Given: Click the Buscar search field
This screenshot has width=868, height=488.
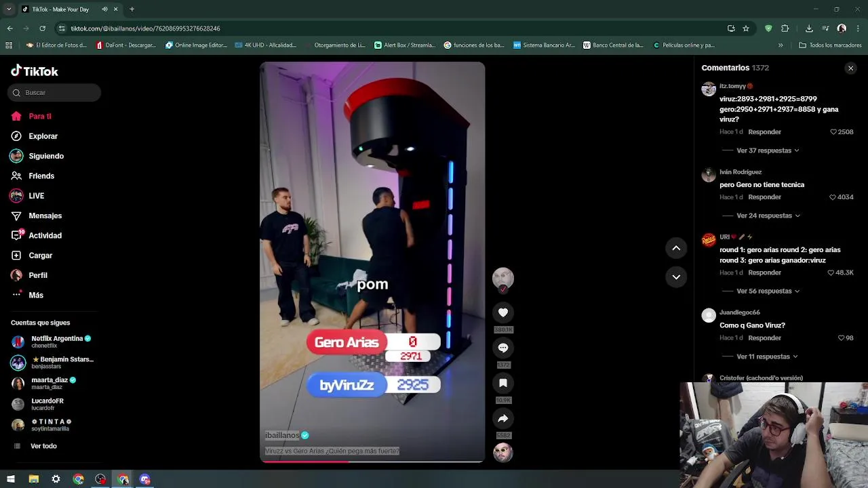Looking at the screenshot, I should pyautogui.click(x=54, y=92).
